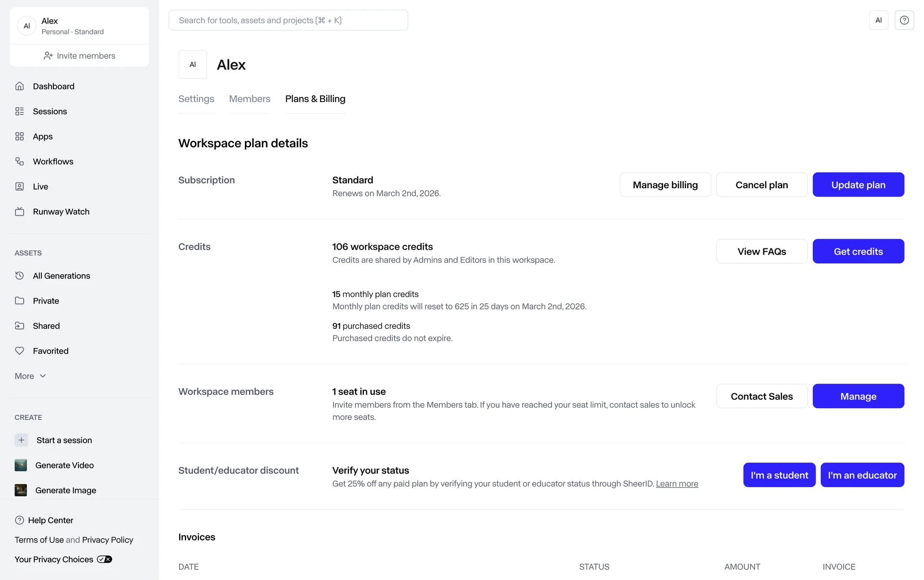The image size is (924, 580).
Task: Switch to the Settings tab
Action: (196, 99)
